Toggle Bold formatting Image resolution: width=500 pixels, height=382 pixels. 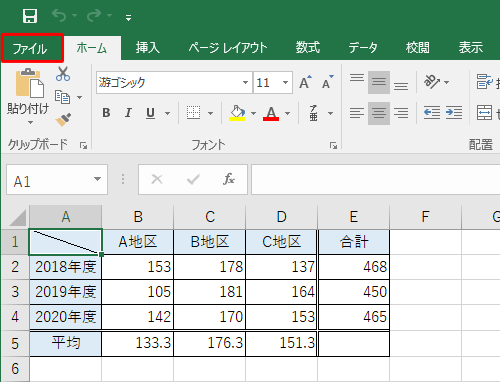[x=106, y=113]
